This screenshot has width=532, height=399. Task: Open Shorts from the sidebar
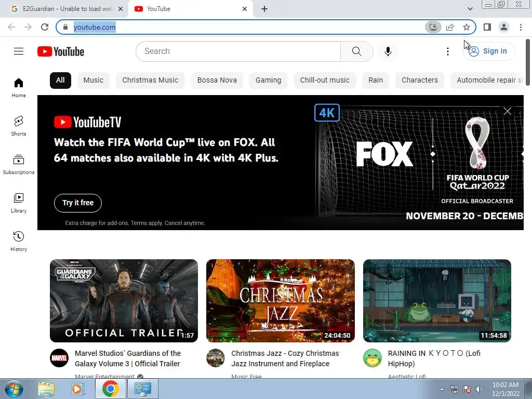pos(19,126)
